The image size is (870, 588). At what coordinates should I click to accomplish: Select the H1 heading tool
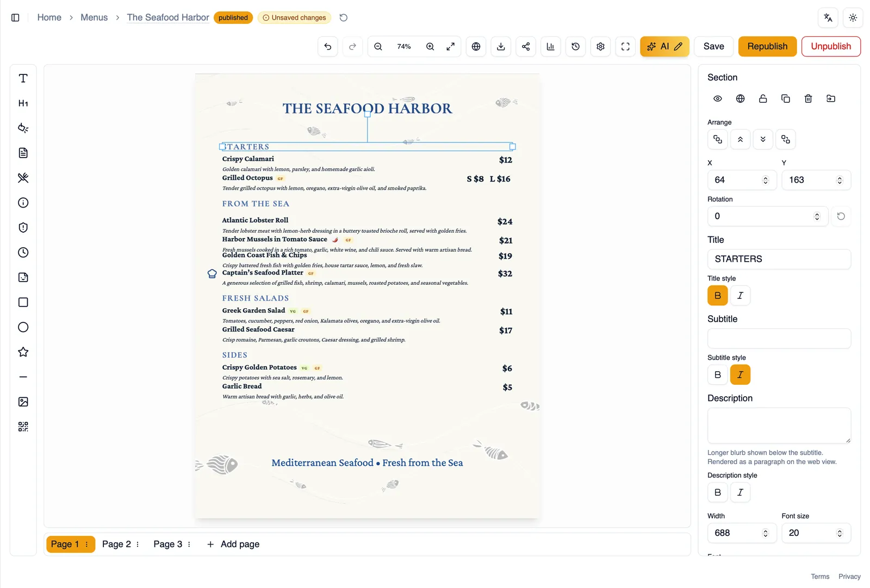point(23,103)
